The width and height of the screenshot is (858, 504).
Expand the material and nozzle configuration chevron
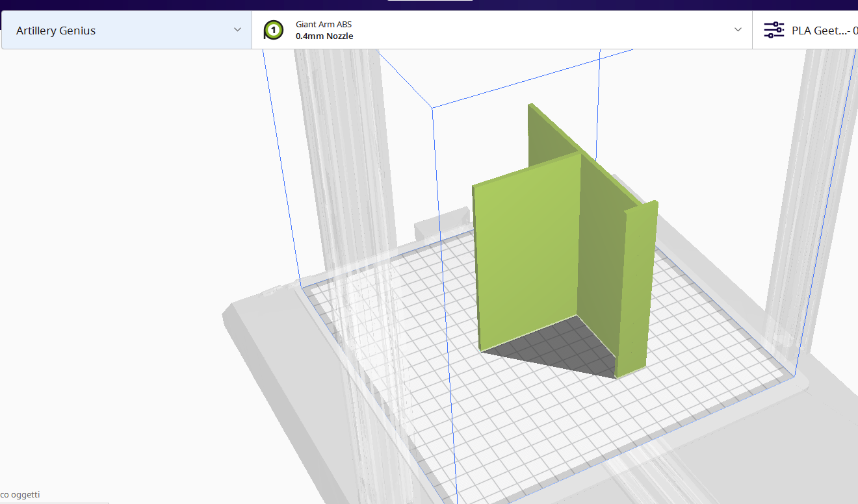pyautogui.click(x=738, y=30)
